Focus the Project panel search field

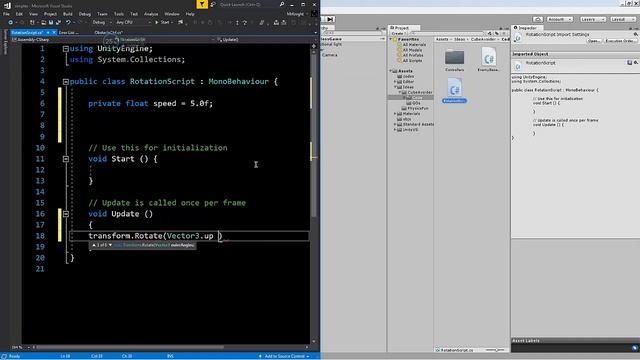[448, 33]
